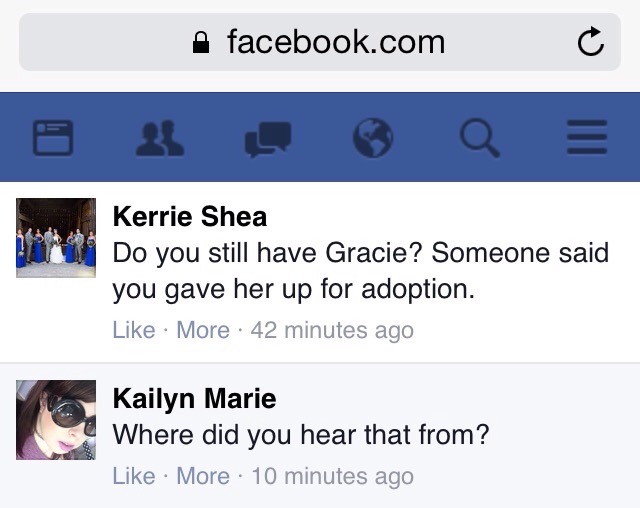Open the hamburger menu icon

tap(587, 137)
